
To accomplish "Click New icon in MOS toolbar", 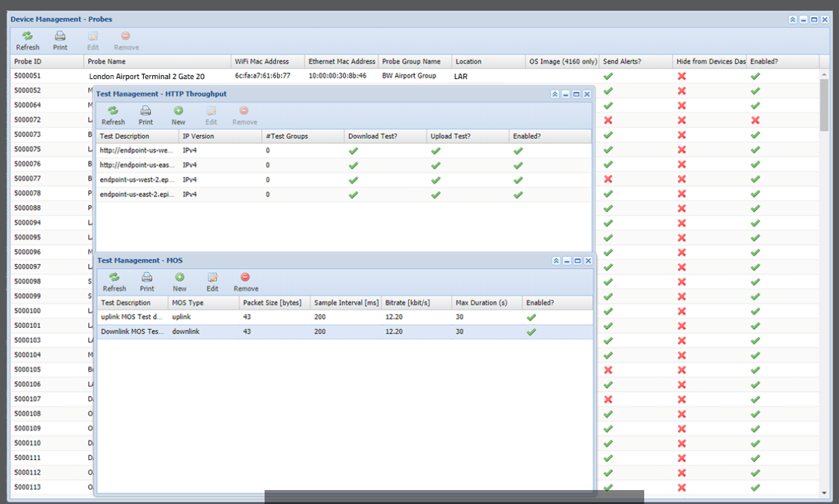I will pyautogui.click(x=180, y=277).
